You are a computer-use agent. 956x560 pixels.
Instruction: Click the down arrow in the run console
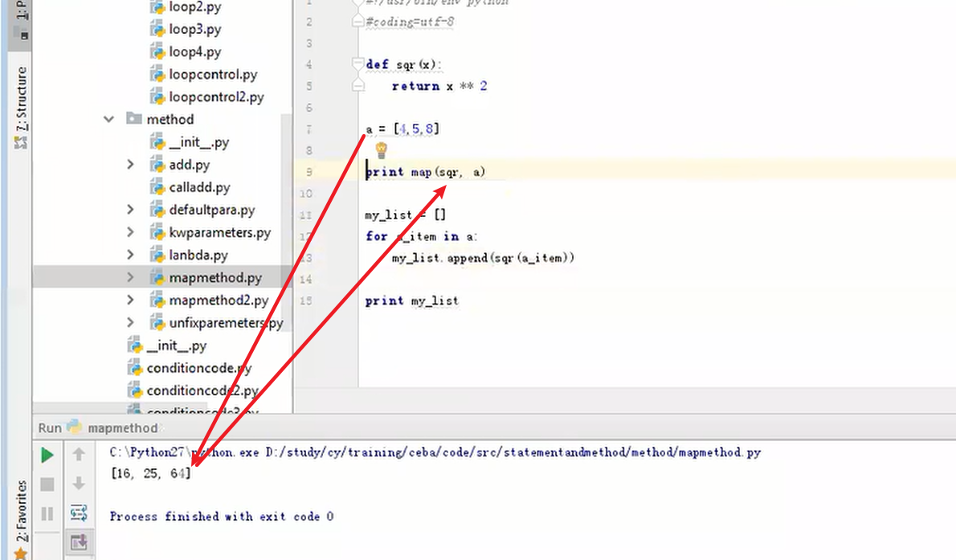point(79,484)
